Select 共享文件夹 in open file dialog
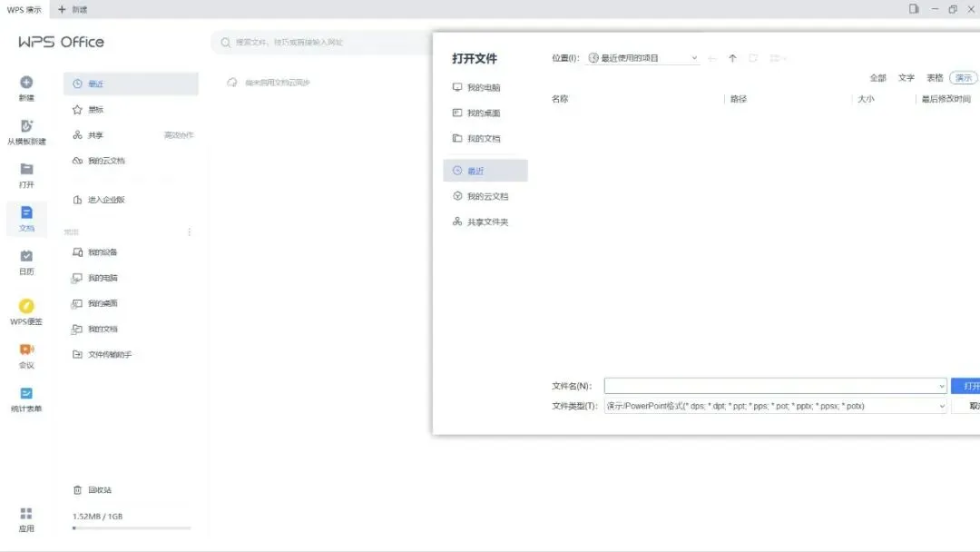The width and height of the screenshot is (980, 552). point(485,222)
